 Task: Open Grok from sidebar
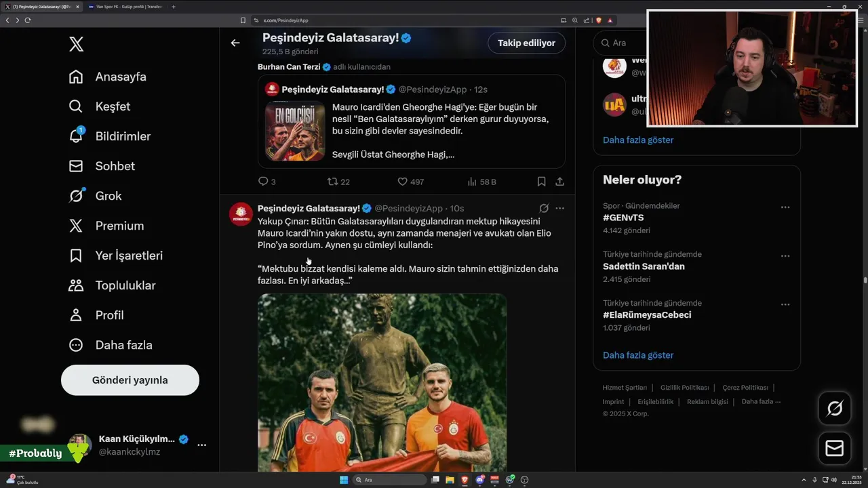point(95,196)
